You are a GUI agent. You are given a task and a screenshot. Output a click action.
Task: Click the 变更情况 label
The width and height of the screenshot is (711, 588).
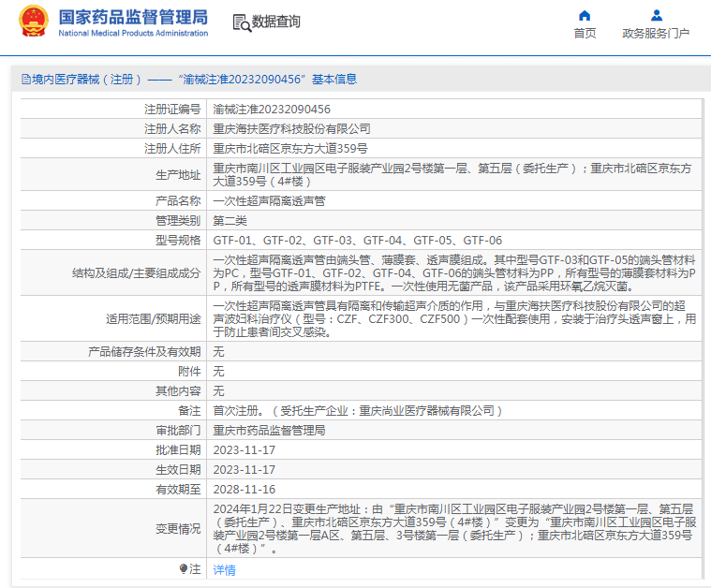click(178, 528)
